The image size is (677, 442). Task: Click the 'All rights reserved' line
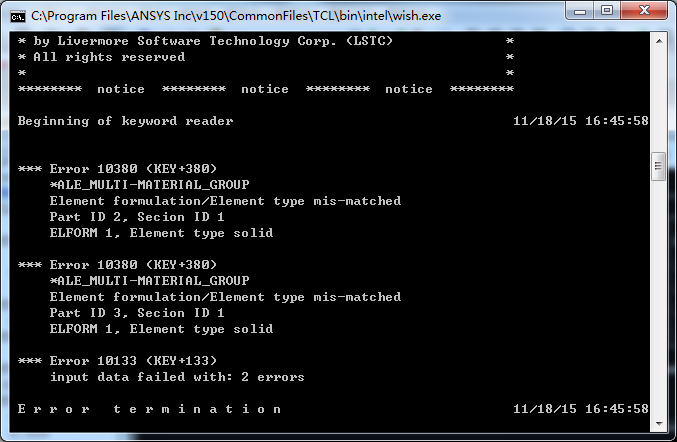point(102,57)
